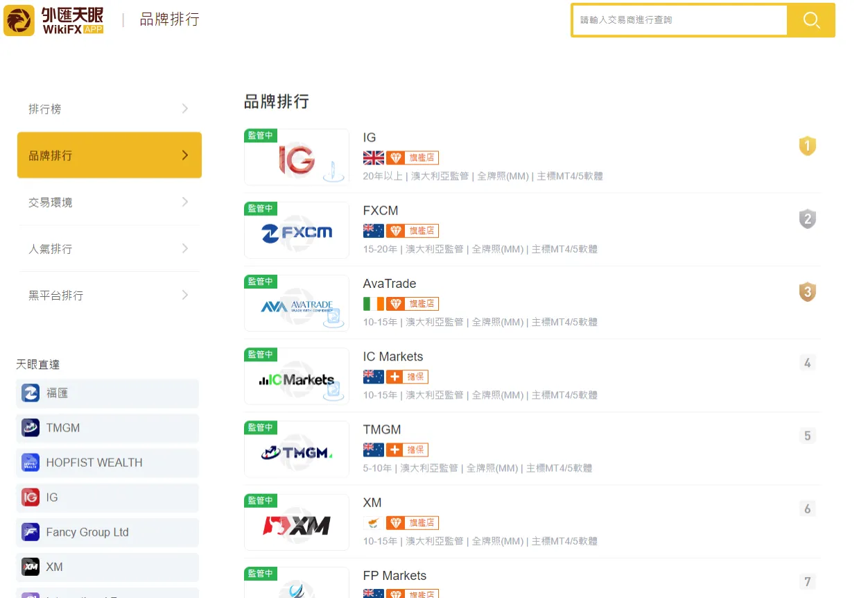Image resolution: width=868 pixels, height=598 pixels.
Task: Click the TMGM broker name in ranking
Action: (382, 429)
